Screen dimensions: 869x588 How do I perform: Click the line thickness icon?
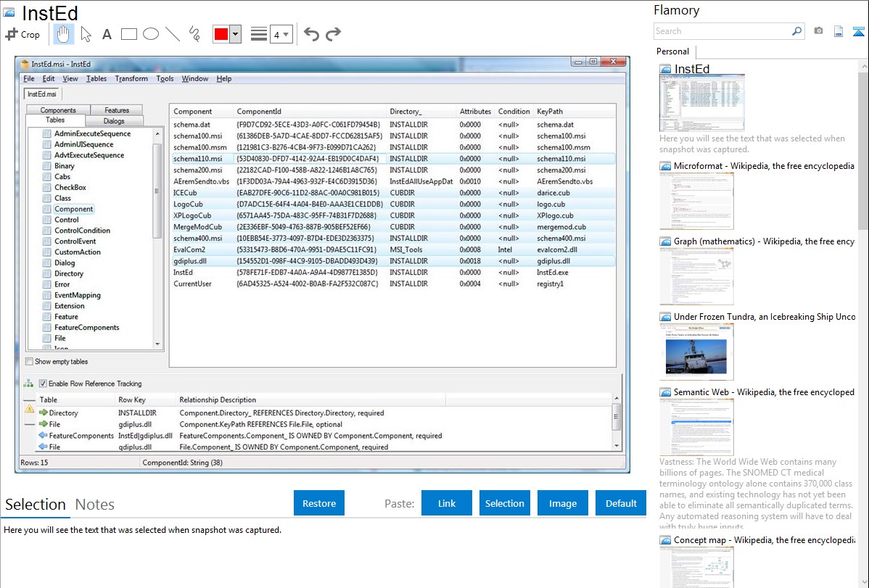pos(258,34)
